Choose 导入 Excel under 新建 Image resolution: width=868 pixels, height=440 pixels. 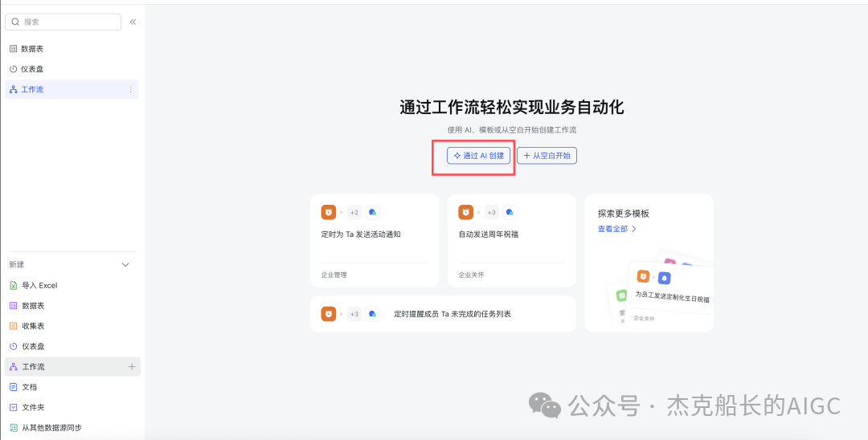(72, 285)
